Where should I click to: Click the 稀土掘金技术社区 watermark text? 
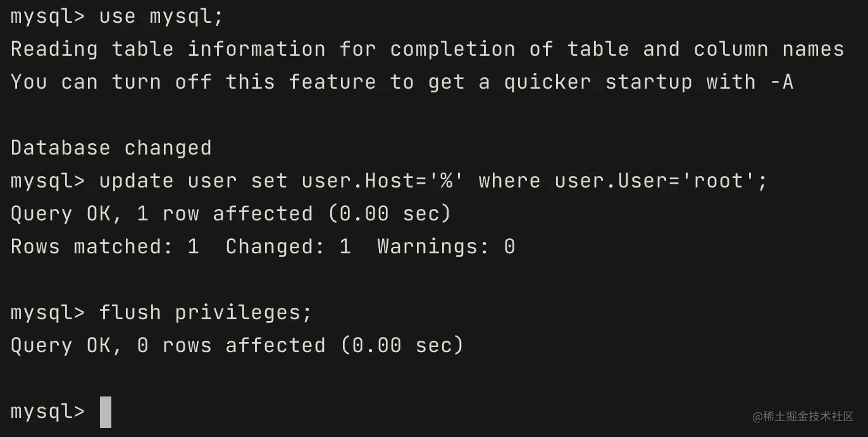click(803, 416)
